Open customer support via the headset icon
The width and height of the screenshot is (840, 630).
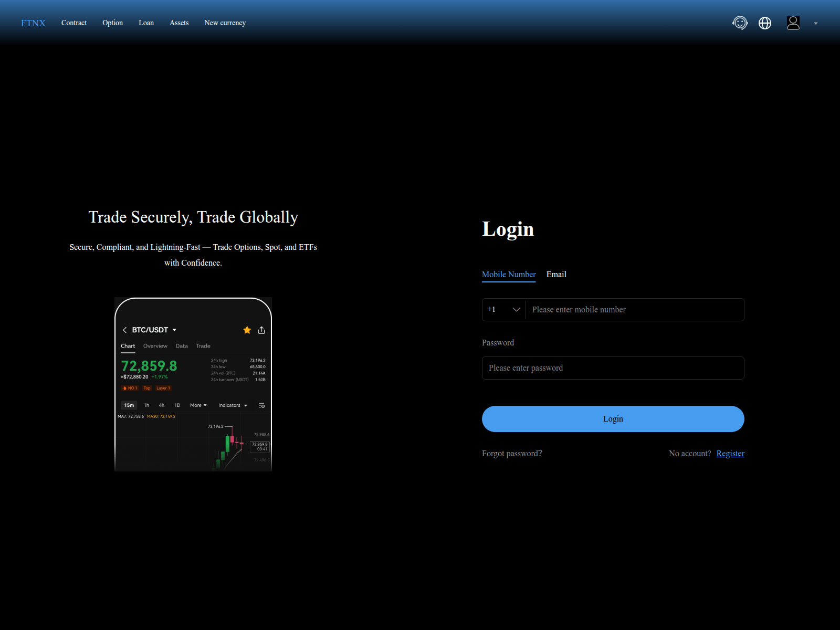tap(740, 23)
